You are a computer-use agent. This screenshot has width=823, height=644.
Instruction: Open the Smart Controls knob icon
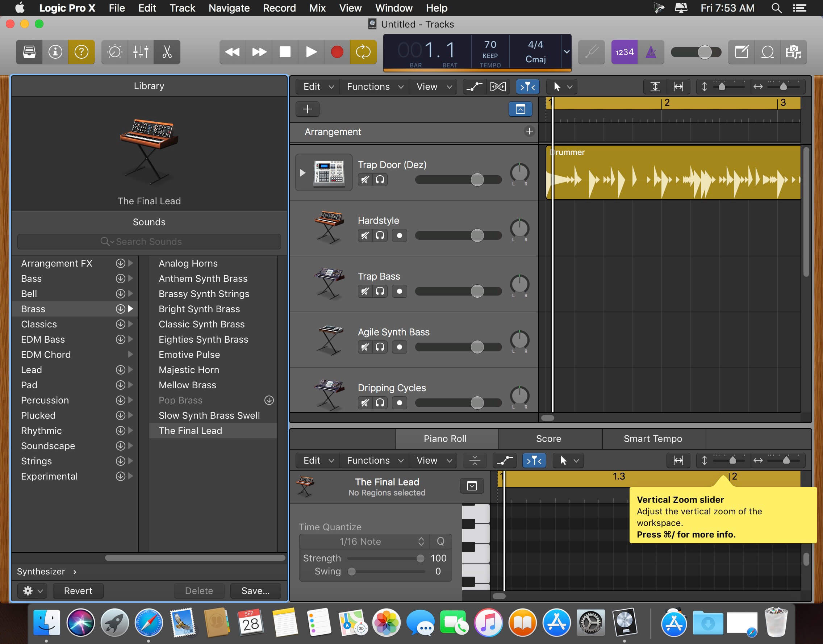tap(114, 52)
